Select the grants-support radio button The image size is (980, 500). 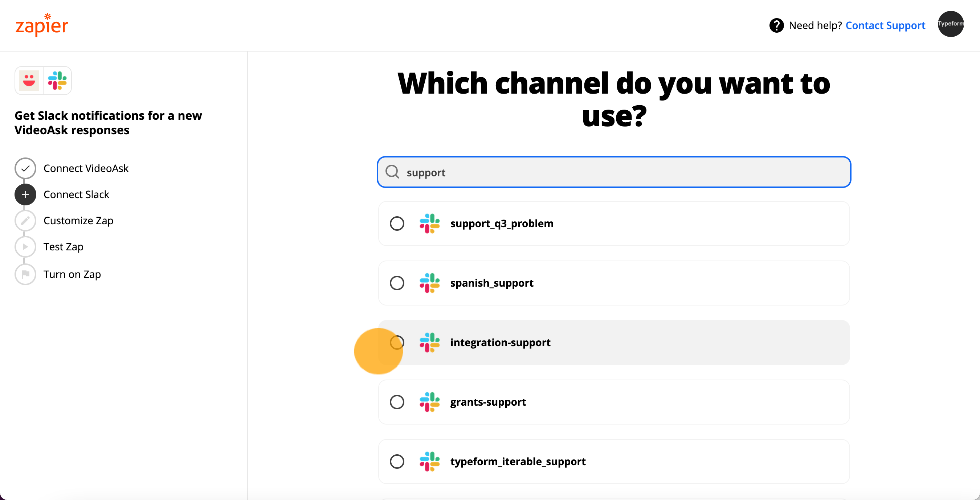coord(397,402)
